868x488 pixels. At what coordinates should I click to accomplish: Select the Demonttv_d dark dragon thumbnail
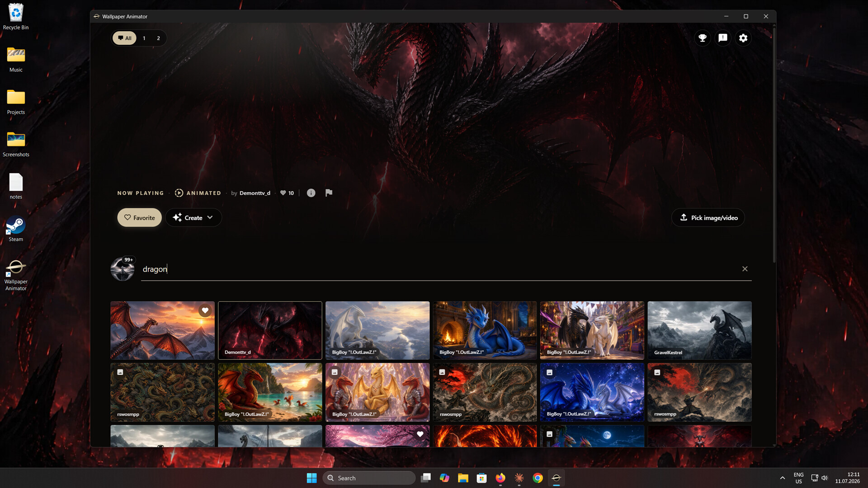[270, 330]
